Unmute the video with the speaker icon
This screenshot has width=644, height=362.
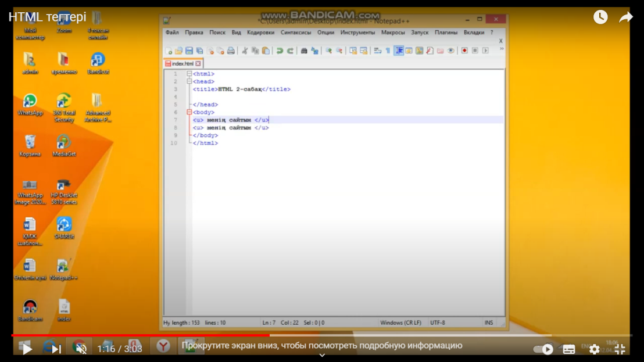click(x=81, y=349)
